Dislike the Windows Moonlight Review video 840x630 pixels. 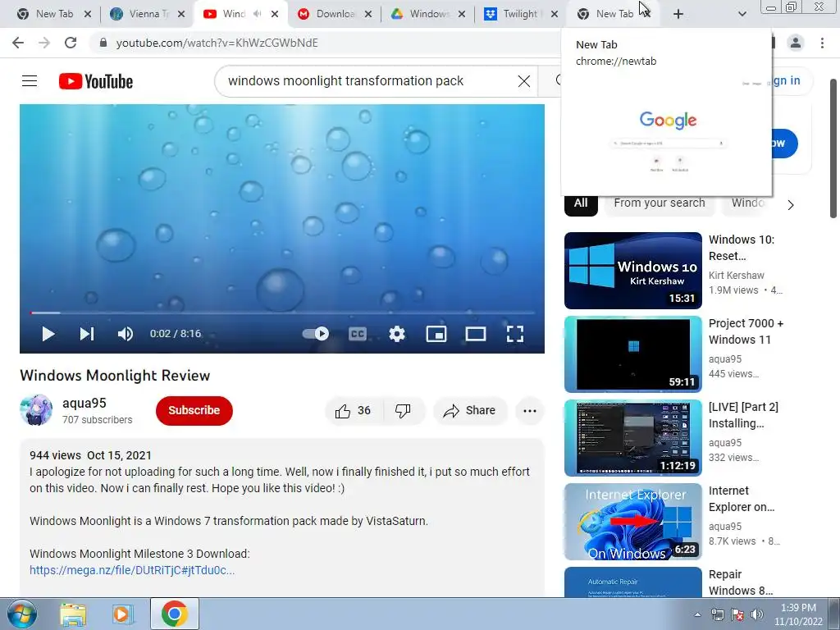coord(404,411)
